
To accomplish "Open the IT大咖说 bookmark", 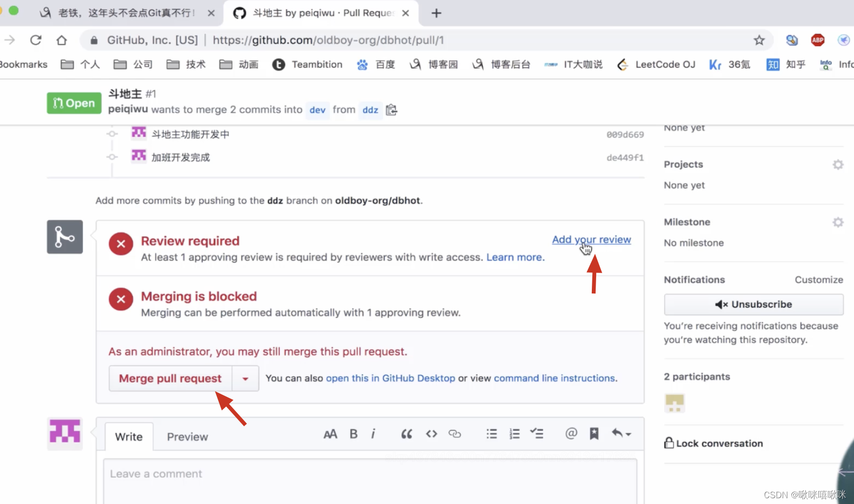I will click(x=574, y=65).
